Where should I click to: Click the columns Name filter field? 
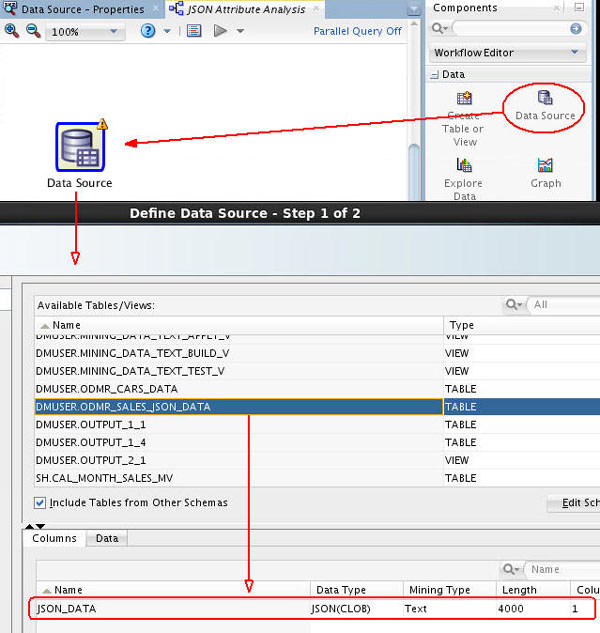pos(564,569)
